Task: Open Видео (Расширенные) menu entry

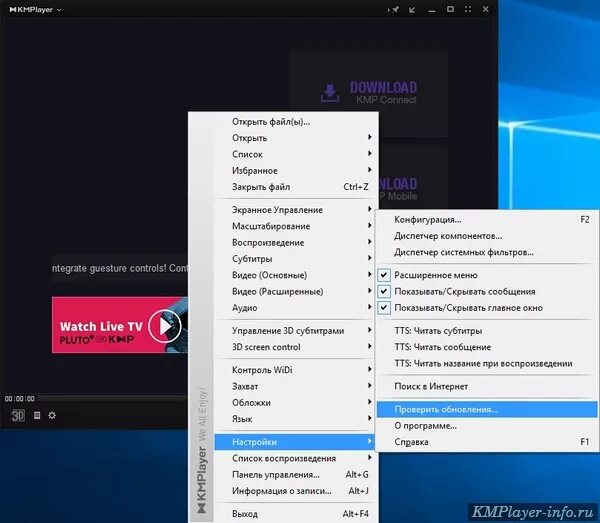Action: 296,292
